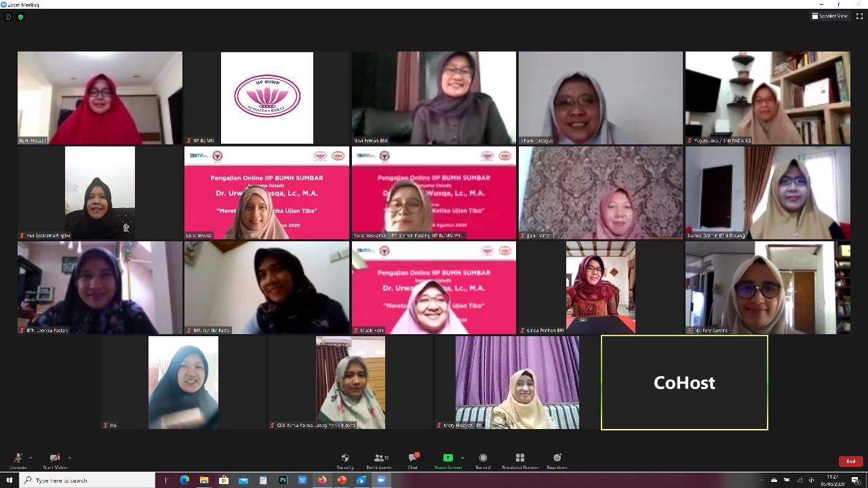Image resolution: width=868 pixels, height=488 pixels.
Task: Select the IIP BUMN logo participant tile
Action: (267, 98)
